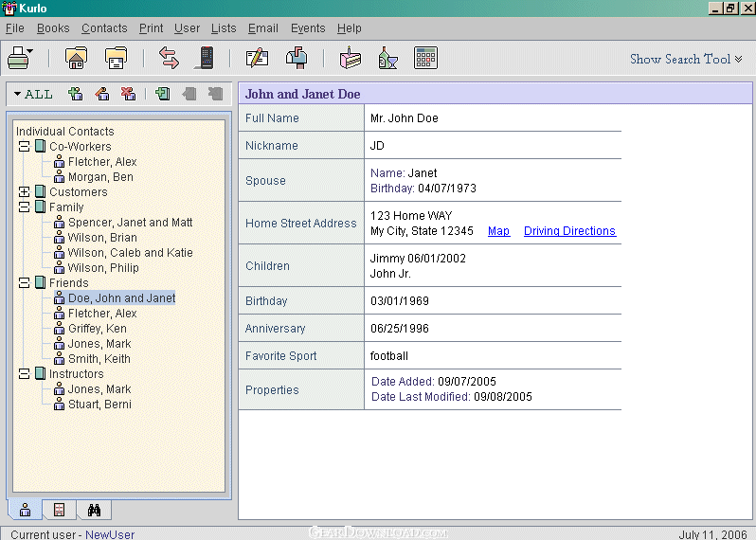The image size is (756, 540).
Task: Select Spencer, Janet and Matt contact
Action: point(130,223)
